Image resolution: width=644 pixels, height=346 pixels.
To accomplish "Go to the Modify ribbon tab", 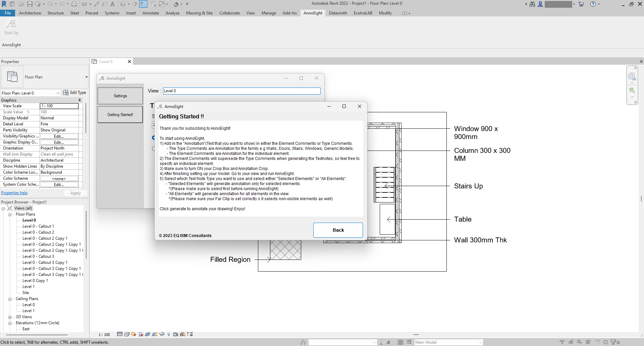I will (x=385, y=13).
